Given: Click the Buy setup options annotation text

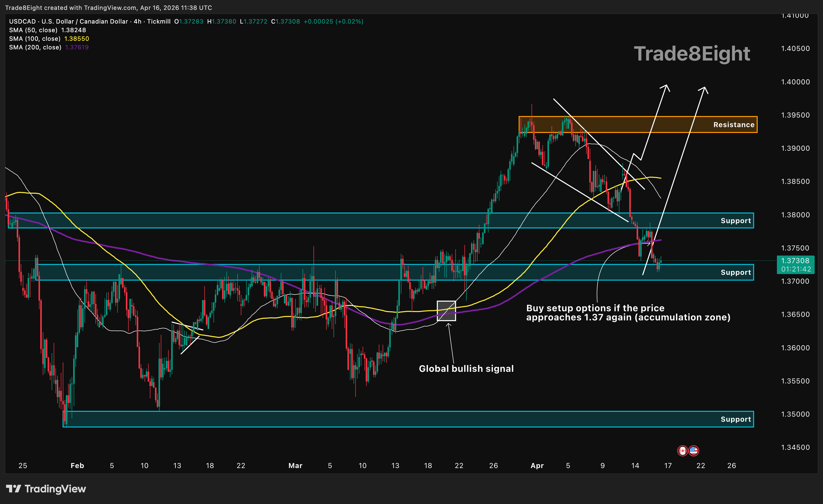Looking at the screenshot, I should pos(628,313).
